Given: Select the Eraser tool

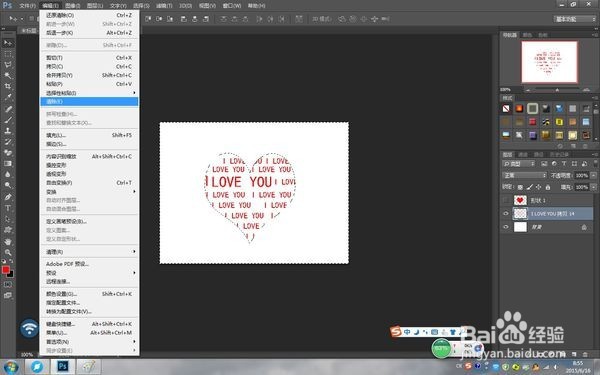Looking at the screenshot, I should [8, 152].
